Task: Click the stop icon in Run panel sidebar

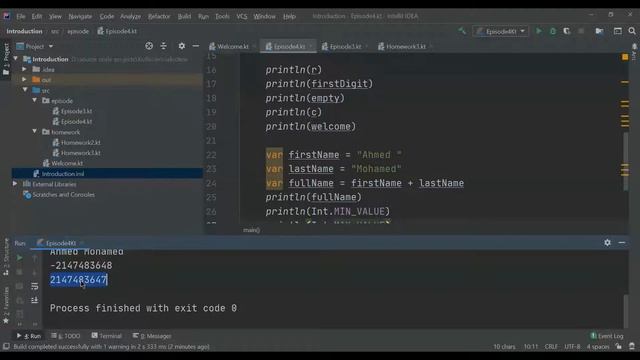Action: pos(19,272)
